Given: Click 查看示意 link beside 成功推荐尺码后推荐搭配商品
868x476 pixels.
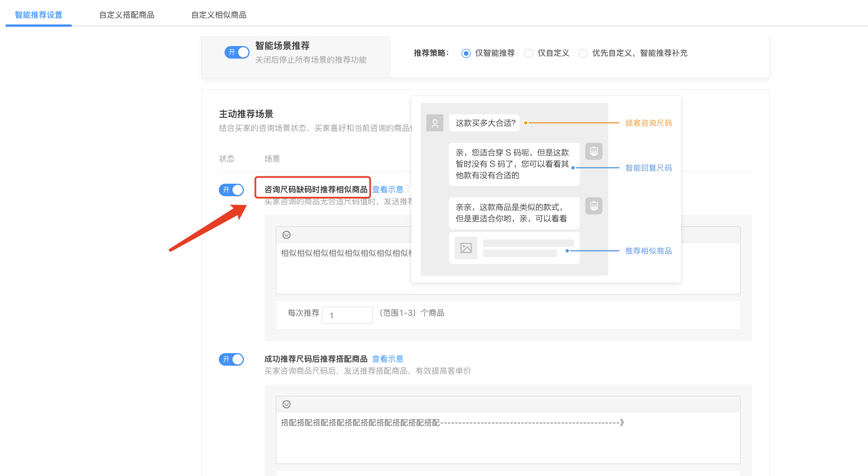Looking at the screenshot, I should (x=388, y=359).
